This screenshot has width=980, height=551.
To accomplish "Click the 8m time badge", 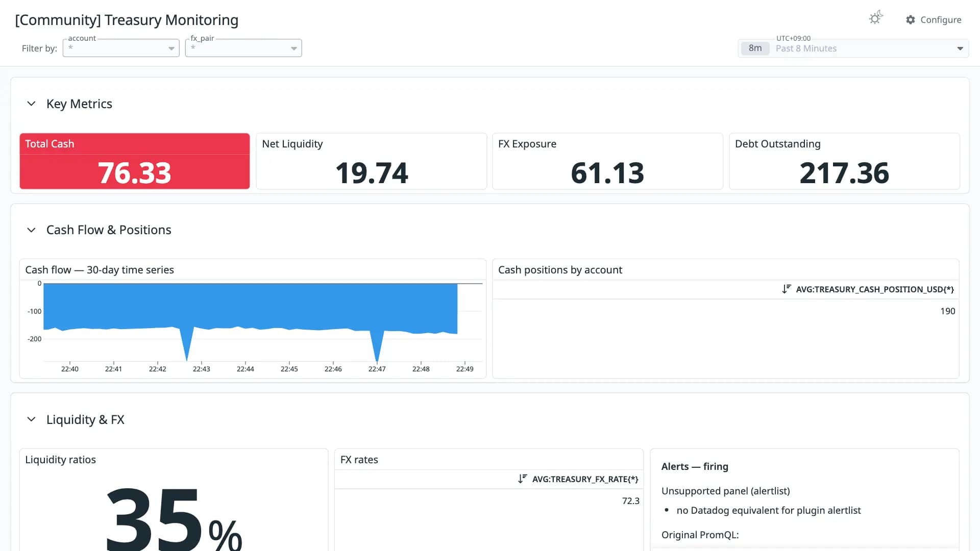I will tap(755, 48).
